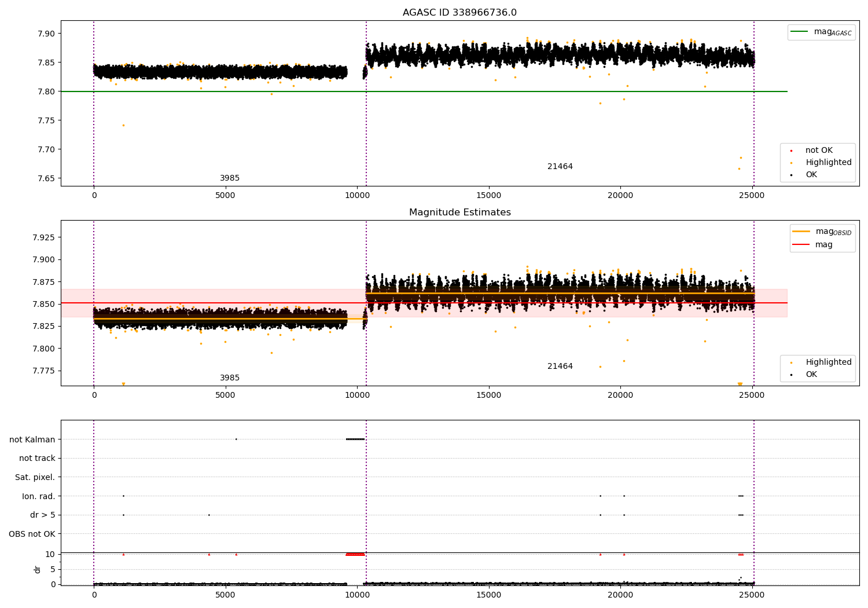868x608 pixels.
Task: Click the 7.900 y-axis tick in middle plot
Action: 44,259
